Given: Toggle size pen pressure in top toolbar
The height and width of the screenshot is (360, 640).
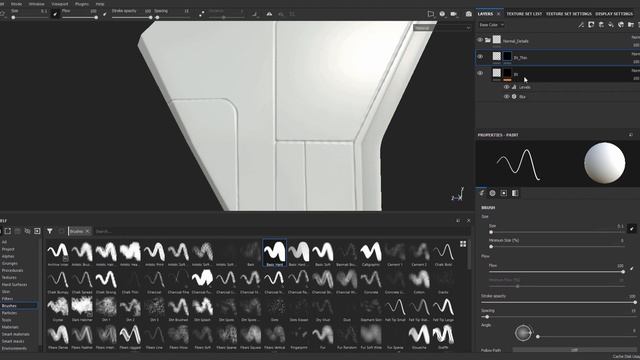Looking at the screenshot, I should click(x=55, y=13).
